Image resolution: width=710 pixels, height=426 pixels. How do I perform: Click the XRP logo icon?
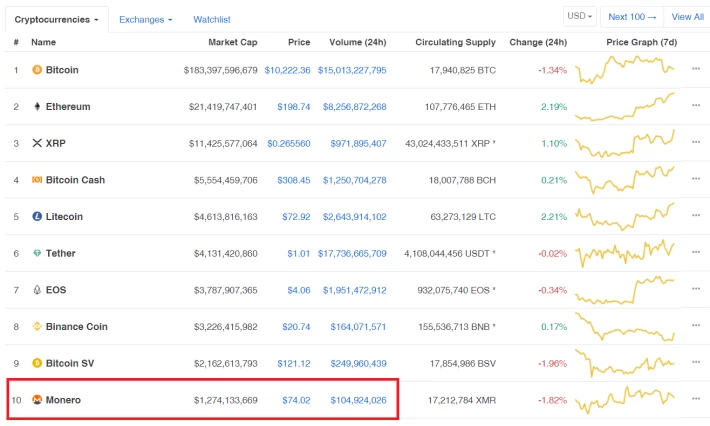37,143
